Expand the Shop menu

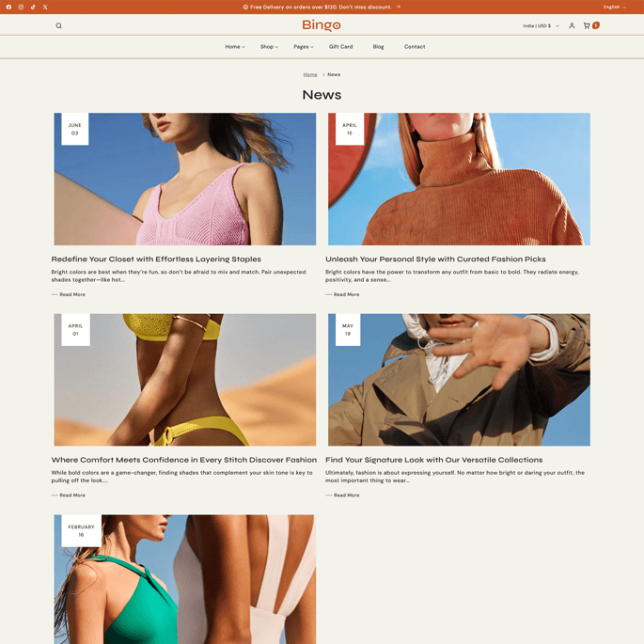pos(269,47)
